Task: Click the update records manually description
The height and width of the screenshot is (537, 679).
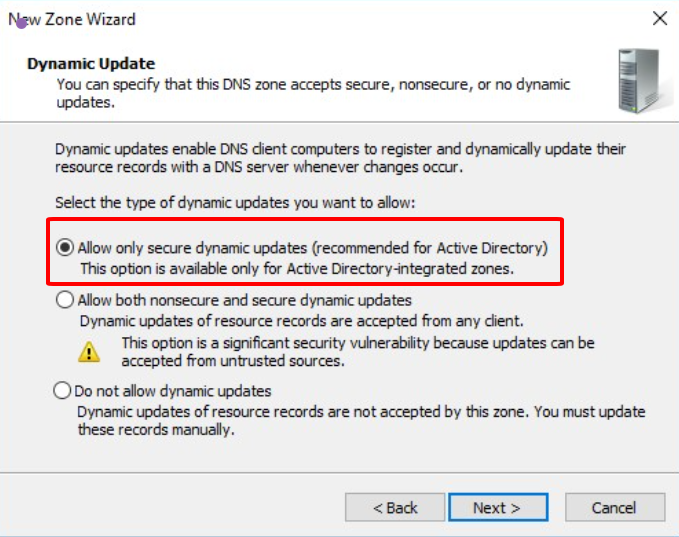Action: click(x=361, y=421)
